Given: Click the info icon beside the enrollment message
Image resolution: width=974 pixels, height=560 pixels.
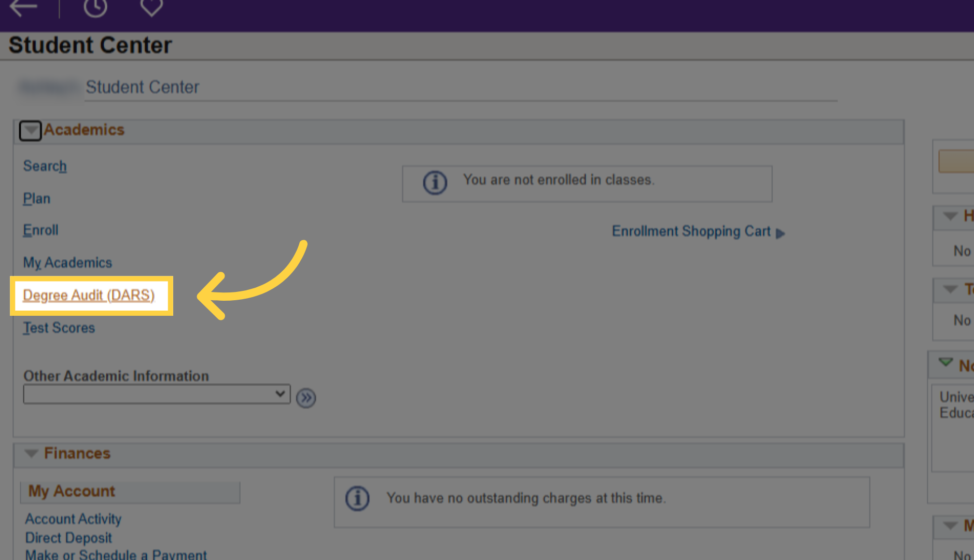Looking at the screenshot, I should (435, 183).
